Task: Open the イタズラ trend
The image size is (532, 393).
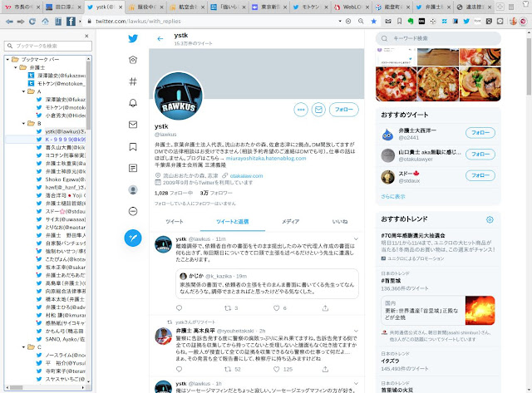Action: (x=390, y=361)
